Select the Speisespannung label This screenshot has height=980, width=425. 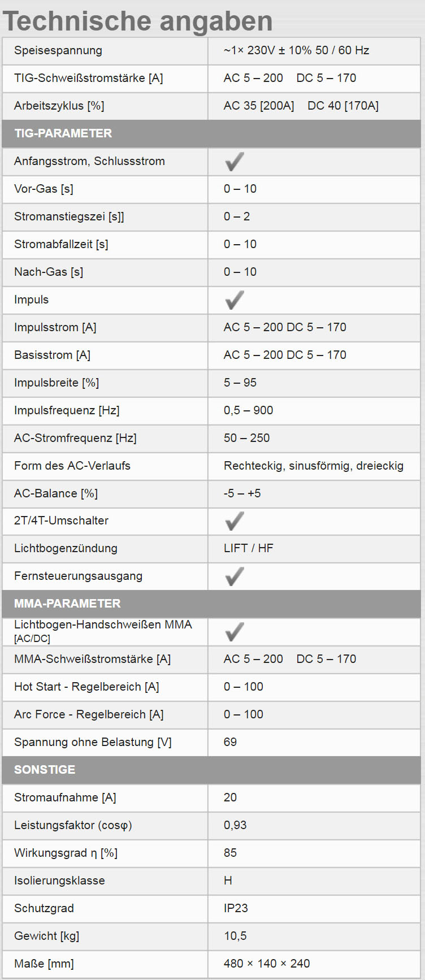[x=58, y=50]
